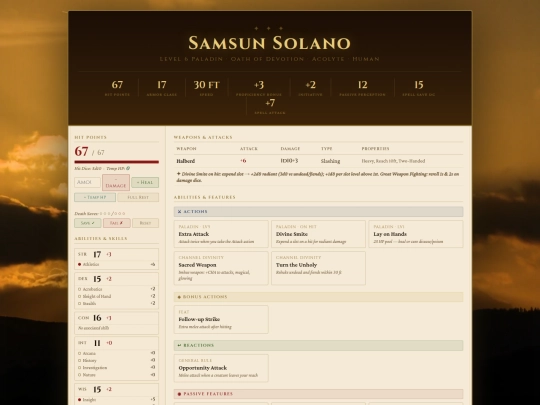Click the Weapon column header
The height and width of the screenshot is (405, 540).
click(x=186, y=149)
